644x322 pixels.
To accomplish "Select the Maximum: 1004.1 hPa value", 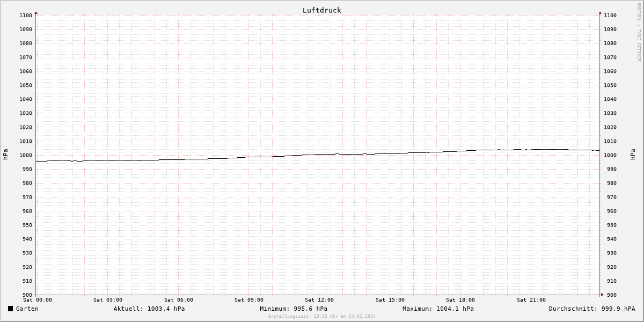I will (x=438, y=309).
